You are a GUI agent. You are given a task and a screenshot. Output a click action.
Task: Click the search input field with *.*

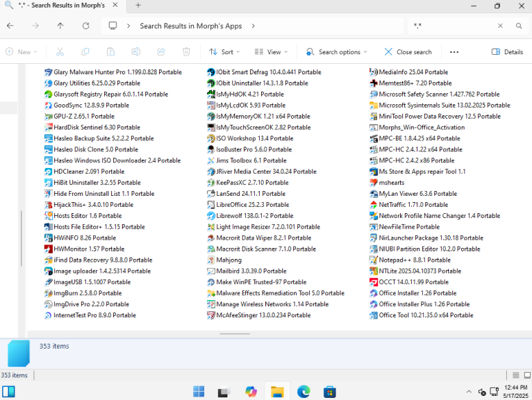click(x=453, y=26)
